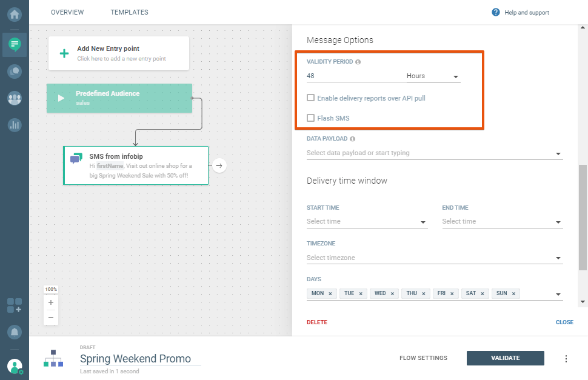
Task: Open the Analytics bar chart icon
Action: [x=15, y=125]
